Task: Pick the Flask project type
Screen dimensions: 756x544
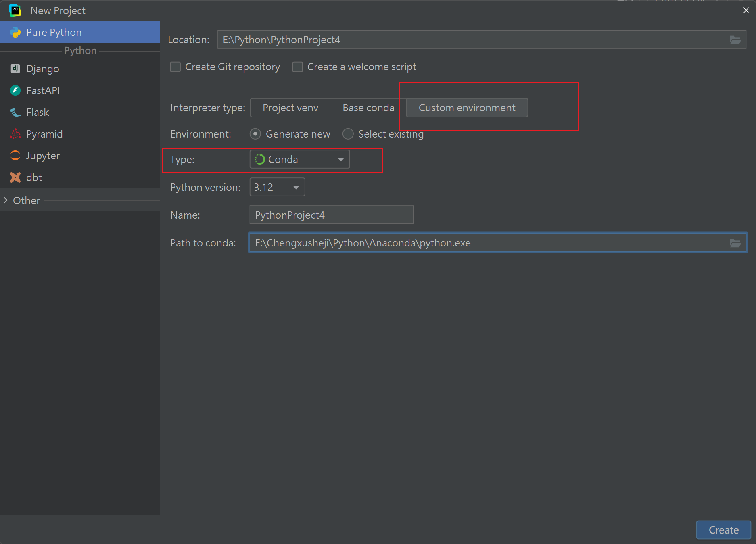Action: pos(80,112)
